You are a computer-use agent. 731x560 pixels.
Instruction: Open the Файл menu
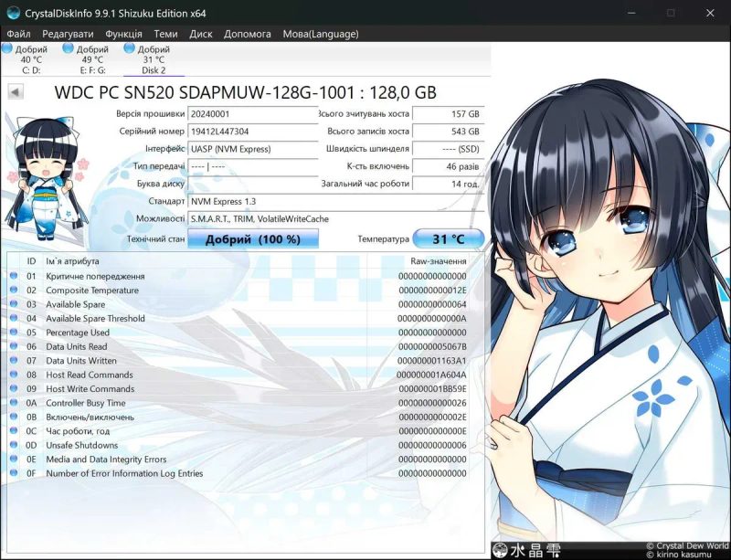18,34
